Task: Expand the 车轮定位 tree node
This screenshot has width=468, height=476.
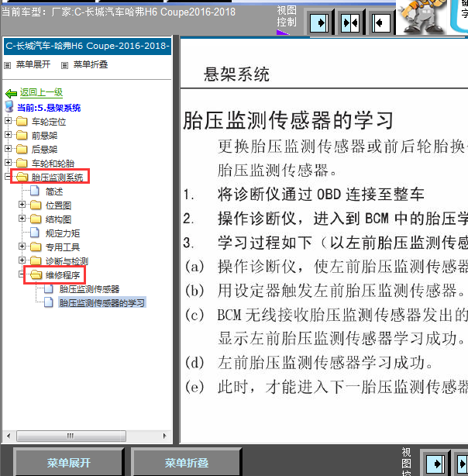Action: click(x=9, y=120)
